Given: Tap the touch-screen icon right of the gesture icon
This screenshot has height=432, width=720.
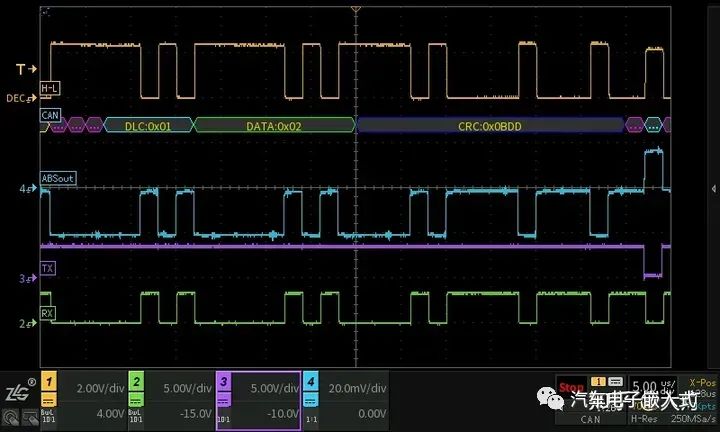Looking at the screenshot, I should coord(30,417).
